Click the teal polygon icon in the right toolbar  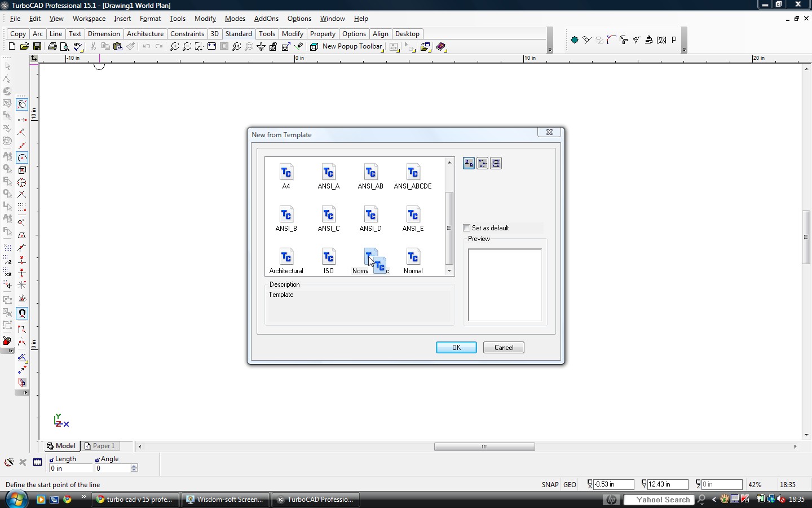coord(575,40)
